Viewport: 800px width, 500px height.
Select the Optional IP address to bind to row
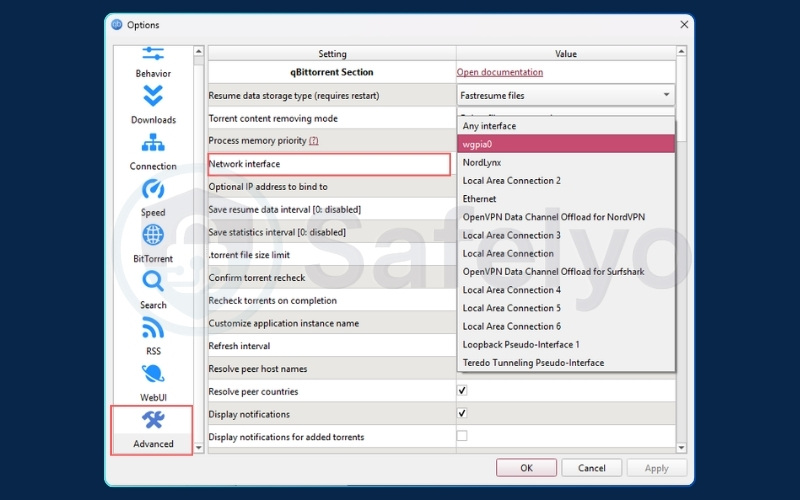pos(332,187)
